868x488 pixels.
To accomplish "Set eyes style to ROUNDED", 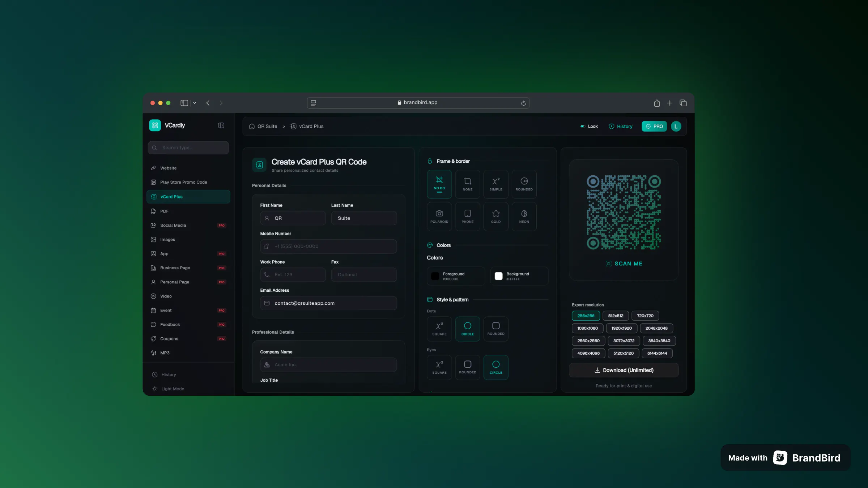I will point(468,368).
